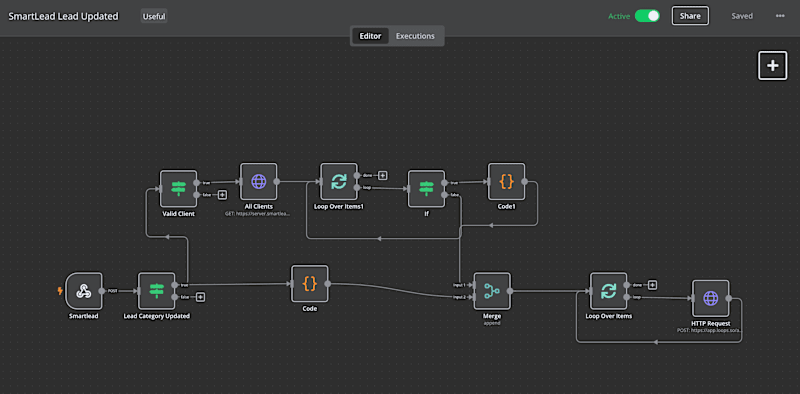Click the Code1 node output connector
Image resolution: width=800 pixels, height=394 pixels.
pos(524,182)
